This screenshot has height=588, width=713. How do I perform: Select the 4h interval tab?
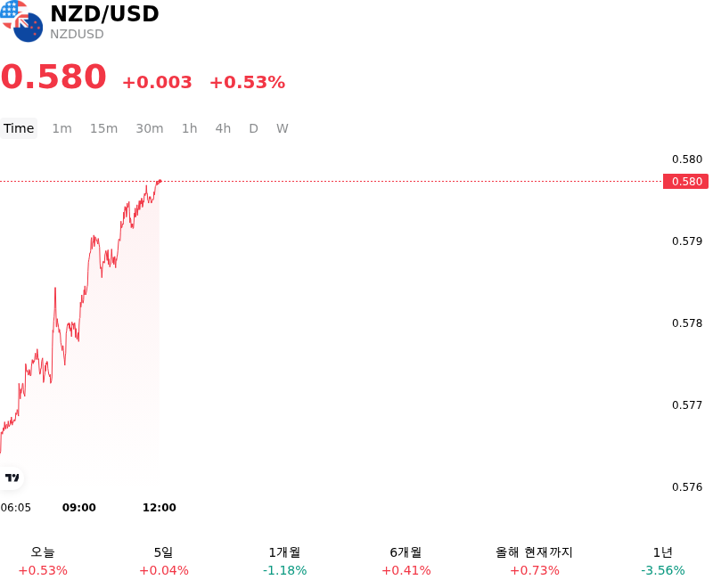[223, 128]
